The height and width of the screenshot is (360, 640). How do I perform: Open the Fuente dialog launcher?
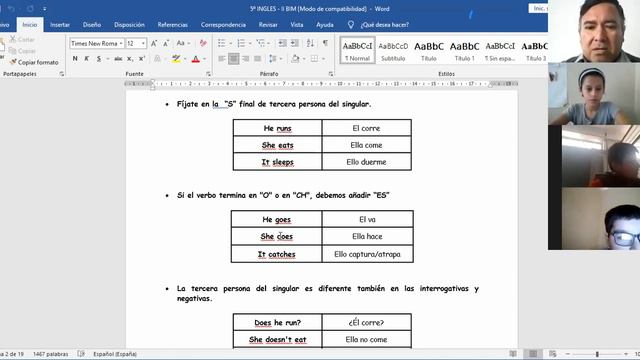[x=208, y=74]
